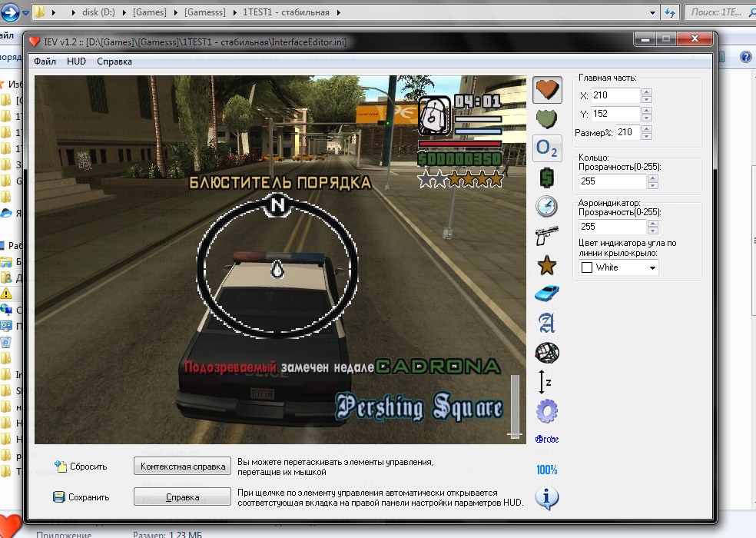Open the weapon pistol settings tab
The height and width of the screenshot is (538, 756).
click(x=547, y=236)
